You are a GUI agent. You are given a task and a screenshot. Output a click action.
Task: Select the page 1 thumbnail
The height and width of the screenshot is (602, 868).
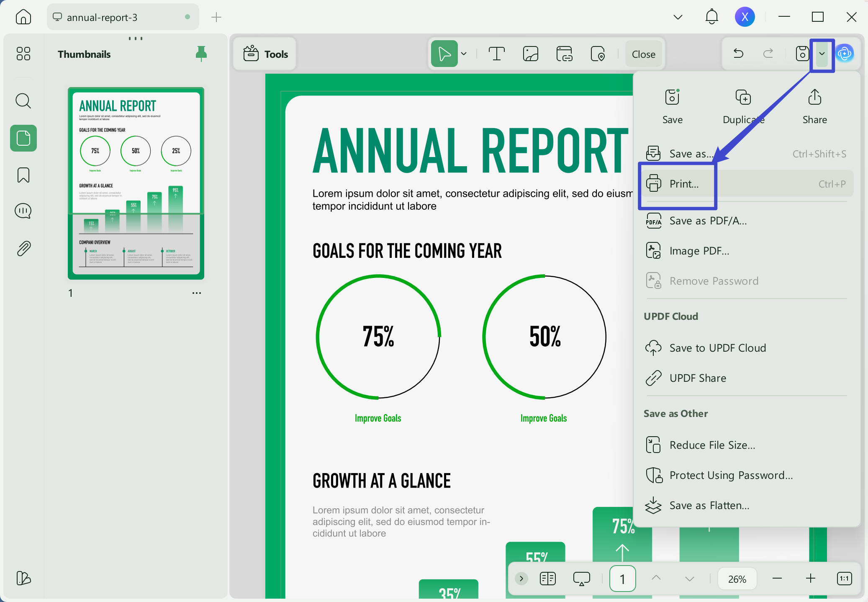point(136,183)
